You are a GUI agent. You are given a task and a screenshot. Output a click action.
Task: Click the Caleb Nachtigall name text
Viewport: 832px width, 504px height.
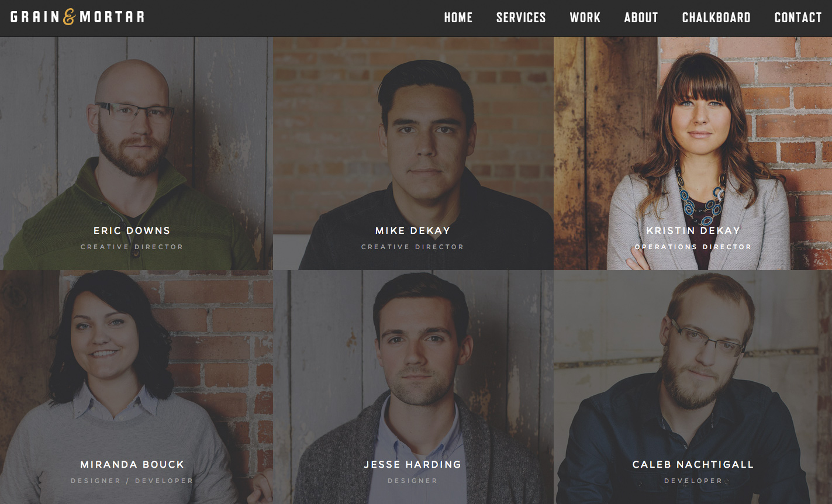click(x=693, y=464)
